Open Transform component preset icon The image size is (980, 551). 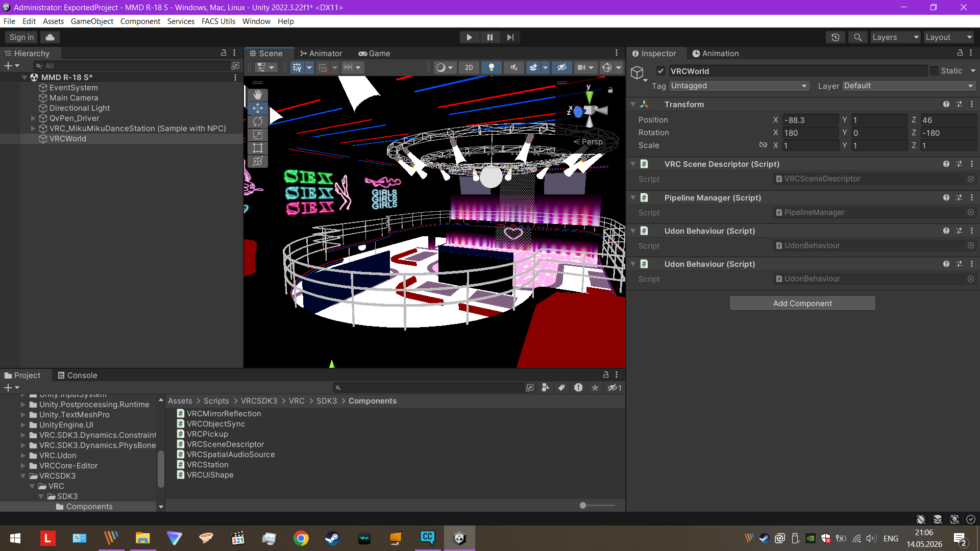click(959, 104)
